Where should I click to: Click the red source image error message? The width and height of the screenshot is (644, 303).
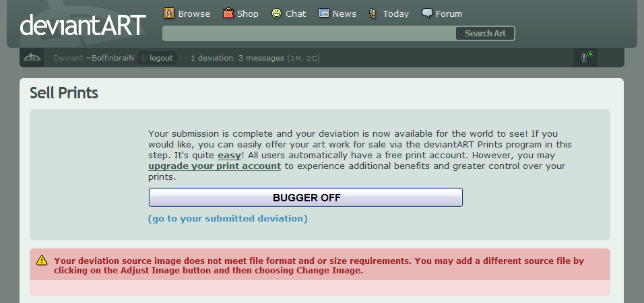pos(319,266)
